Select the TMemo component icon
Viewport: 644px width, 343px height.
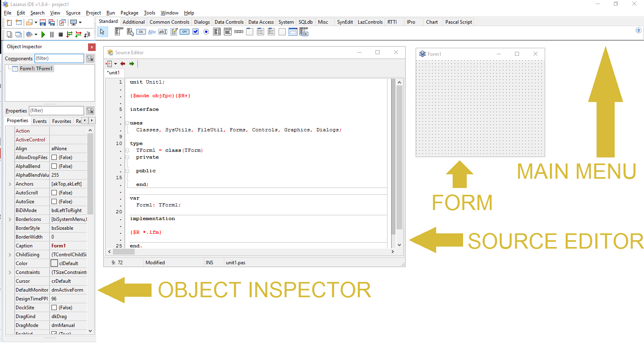tap(174, 32)
